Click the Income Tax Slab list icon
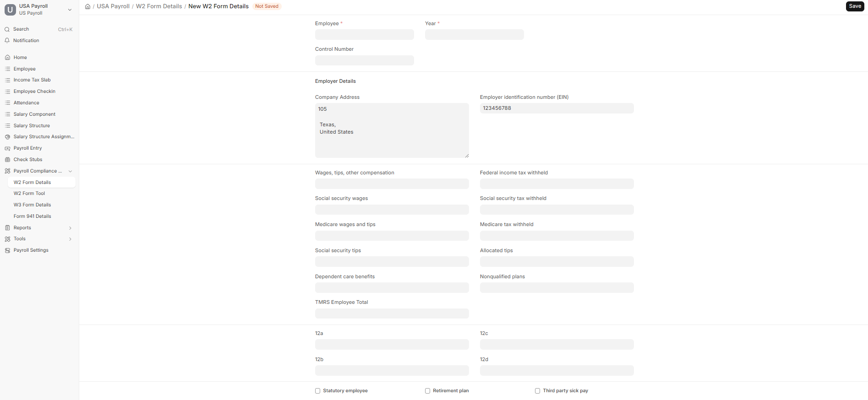This screenshot has height=400, width=868. tap(7, 80)
